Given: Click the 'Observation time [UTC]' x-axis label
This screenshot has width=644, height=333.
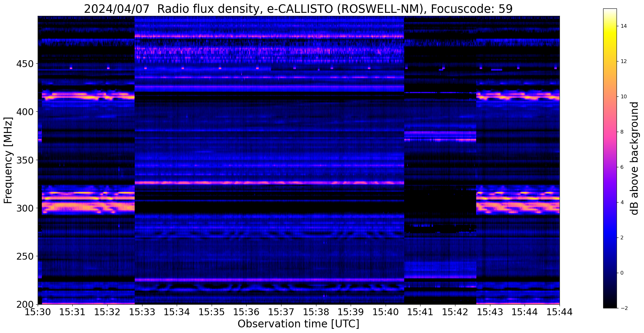Looking at the screenshot, I should 298,324.
